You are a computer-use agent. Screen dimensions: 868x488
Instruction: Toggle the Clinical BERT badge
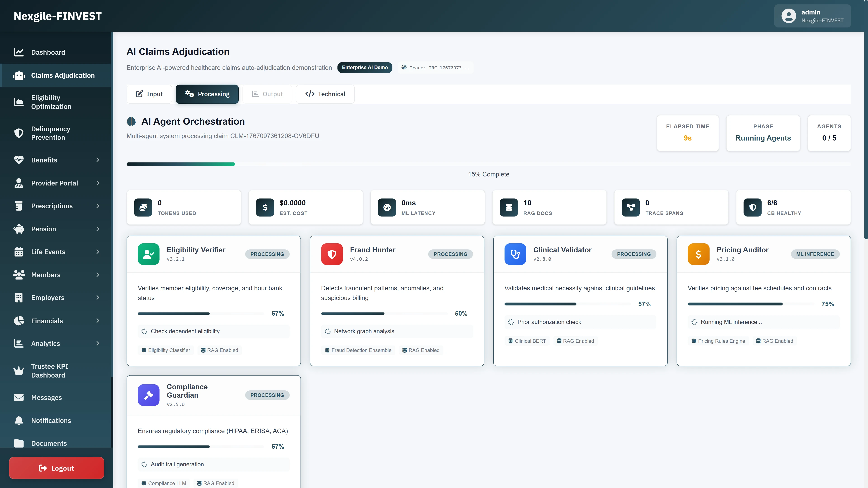[527, 341]
